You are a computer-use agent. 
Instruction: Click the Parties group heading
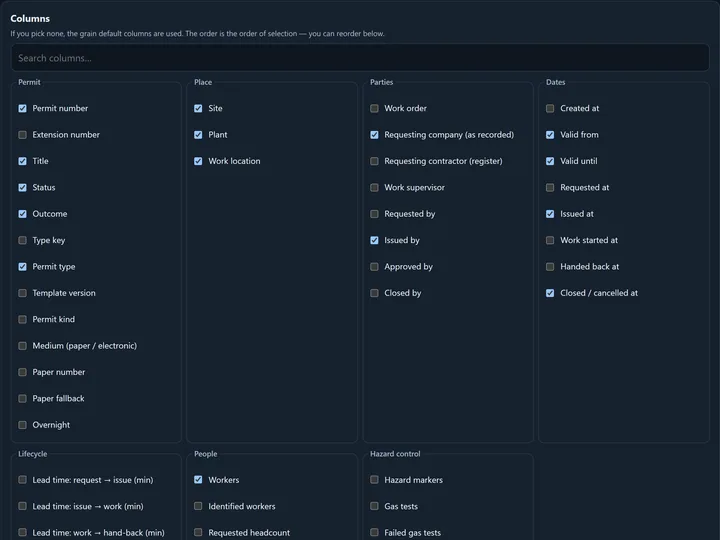[382, 82]
